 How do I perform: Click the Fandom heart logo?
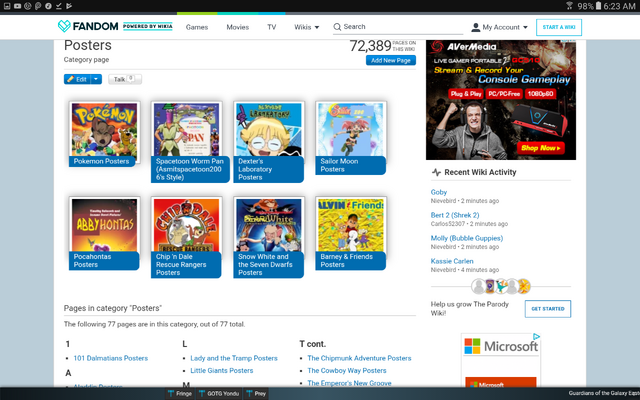64,26
